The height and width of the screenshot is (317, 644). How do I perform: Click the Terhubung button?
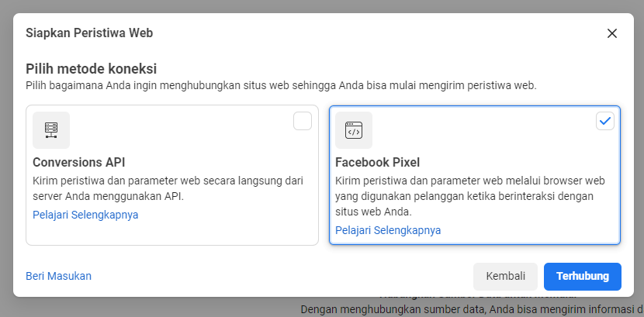pyautogui.click(x=583, y=277)
